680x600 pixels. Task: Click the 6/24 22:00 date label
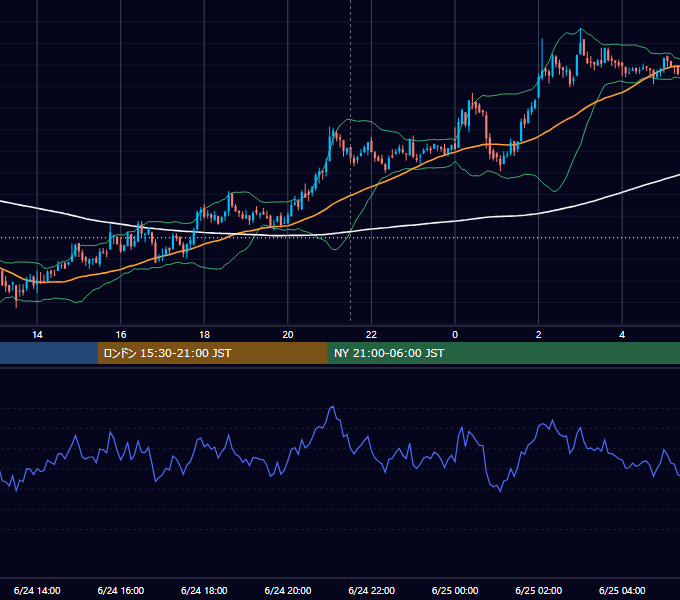point(372,590)
